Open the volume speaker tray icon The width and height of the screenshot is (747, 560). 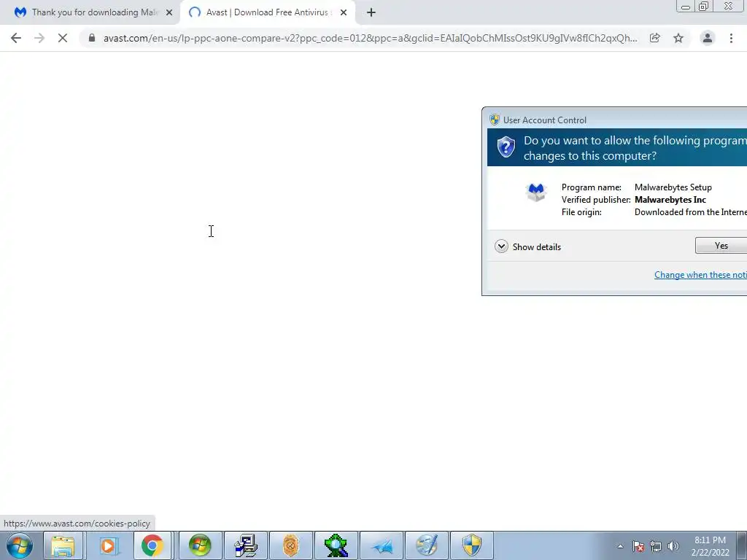673,546
